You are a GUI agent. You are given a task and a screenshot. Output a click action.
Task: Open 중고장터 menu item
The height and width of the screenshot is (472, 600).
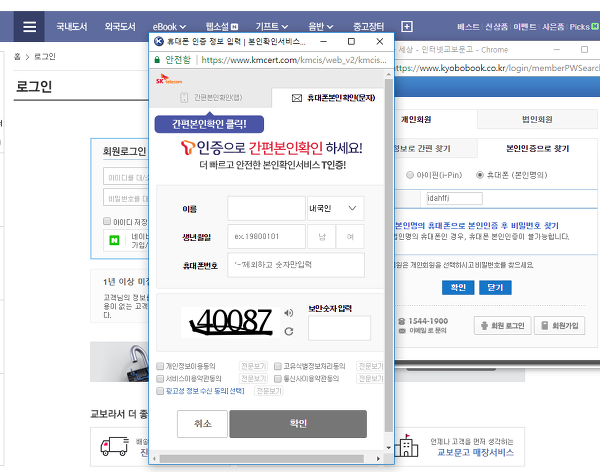click(x=368, y=26)
